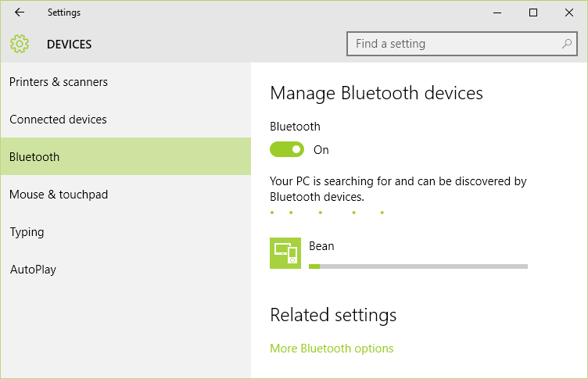Click the back arrow in title bar
This screenshot has height=379, width=588.
tap(20, 13)
